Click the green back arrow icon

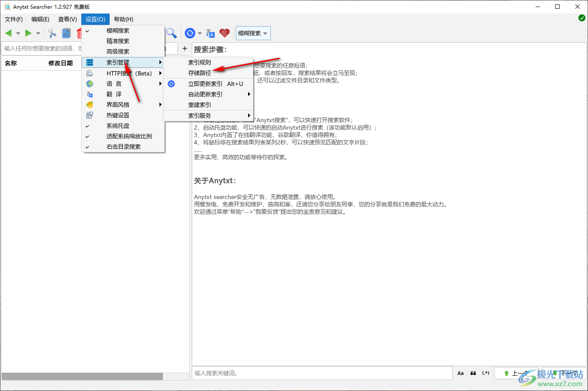[x=8, y=33]
